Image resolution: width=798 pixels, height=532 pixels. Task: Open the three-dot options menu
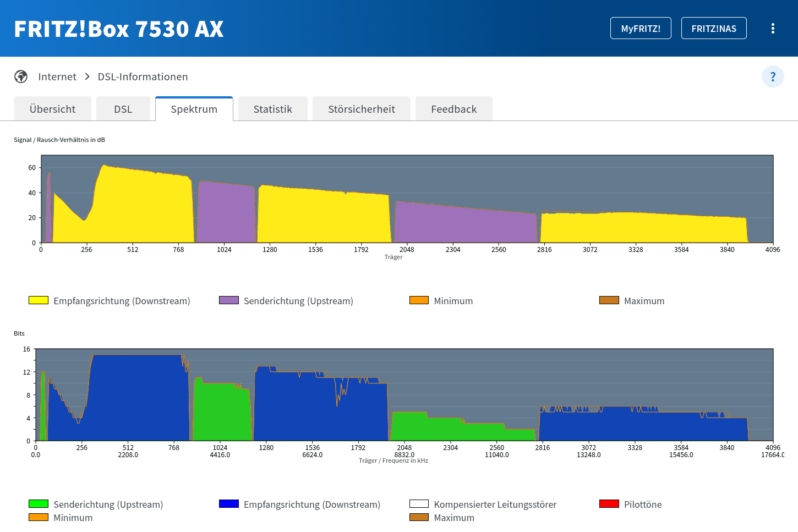coord(773,29)
